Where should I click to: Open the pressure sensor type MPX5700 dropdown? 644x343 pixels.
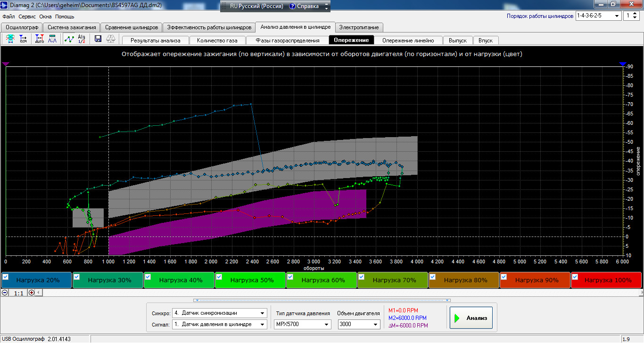click(302, 324)
